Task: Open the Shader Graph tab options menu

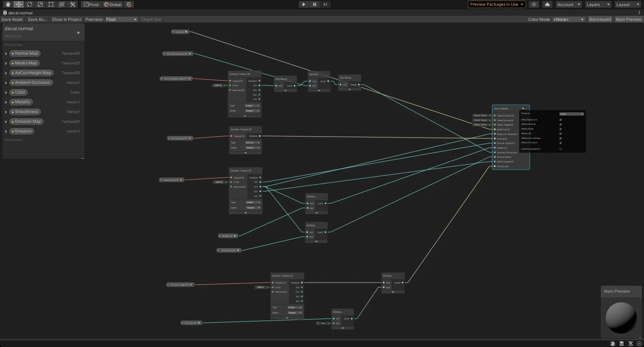Action: (639, 12)
